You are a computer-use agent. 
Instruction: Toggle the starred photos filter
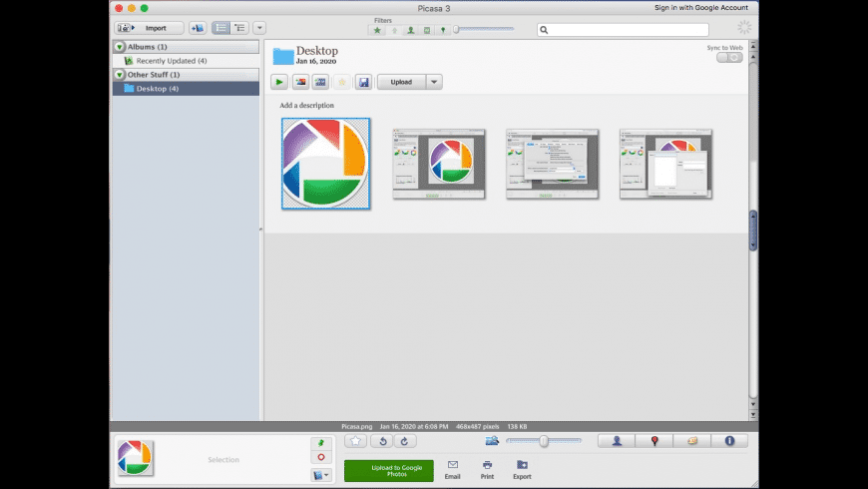click(x=377, y=30)
